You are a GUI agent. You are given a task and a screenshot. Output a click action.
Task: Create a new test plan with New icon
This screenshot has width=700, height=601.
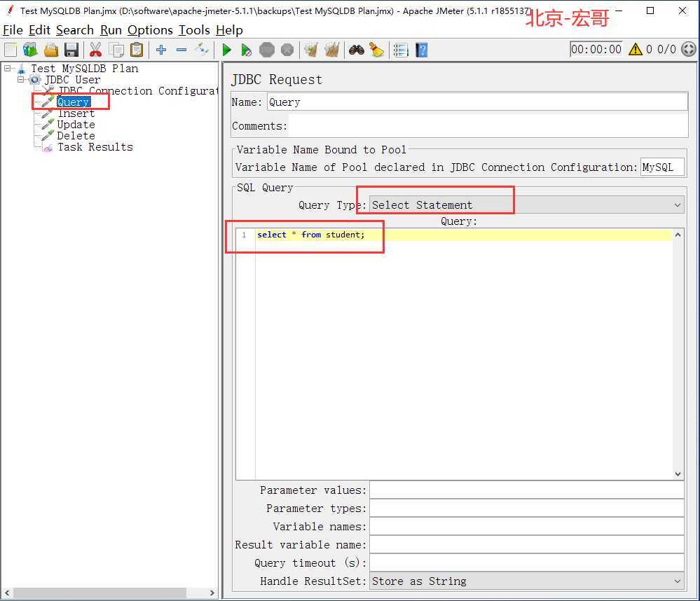[x=11, y=50]
